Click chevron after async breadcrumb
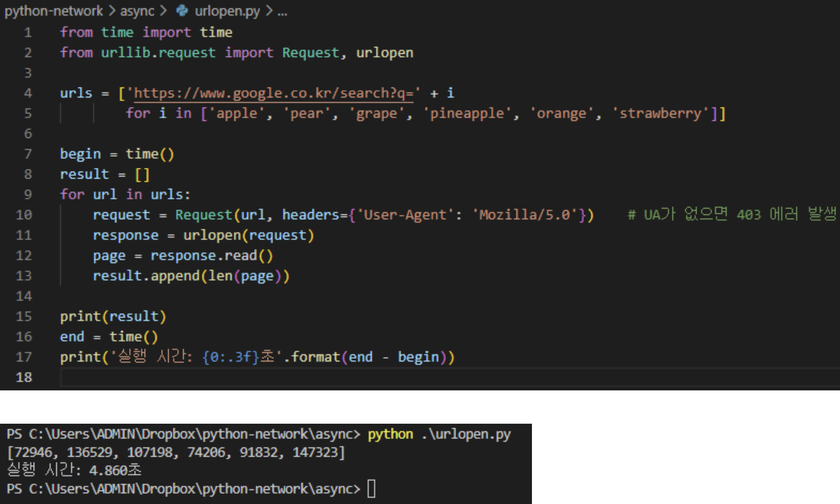The image size is (840, 504). (x=163, y=11)
